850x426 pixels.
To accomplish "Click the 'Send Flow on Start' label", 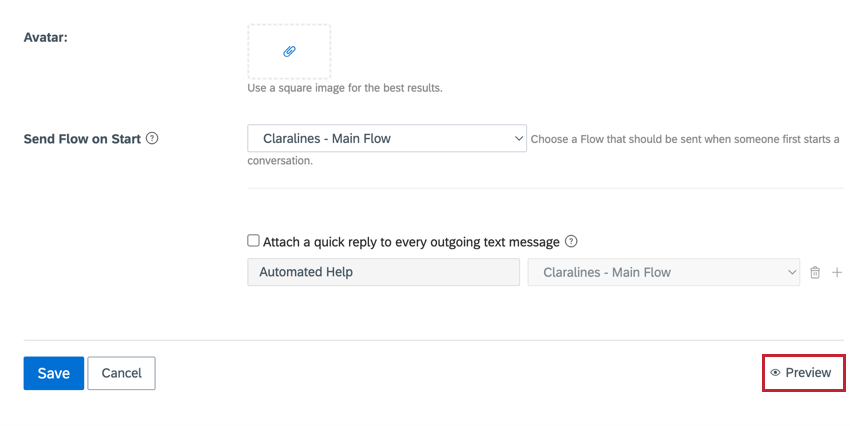I will tap(82, 139).
